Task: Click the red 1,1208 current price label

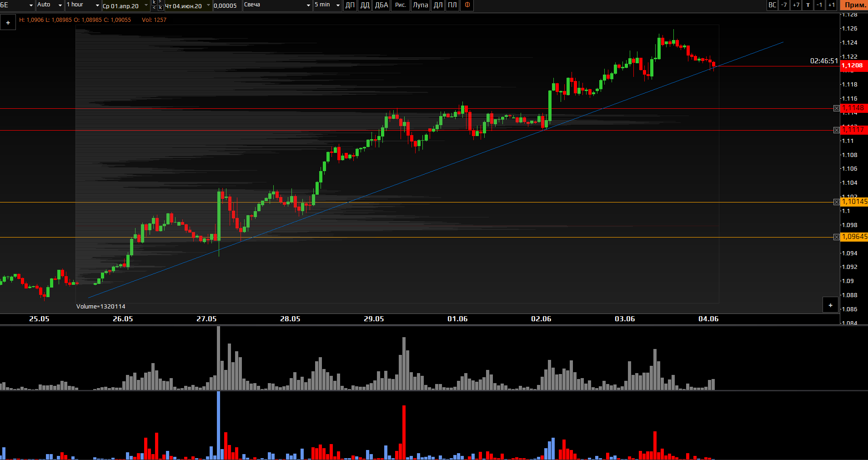Action: (853, 66)
